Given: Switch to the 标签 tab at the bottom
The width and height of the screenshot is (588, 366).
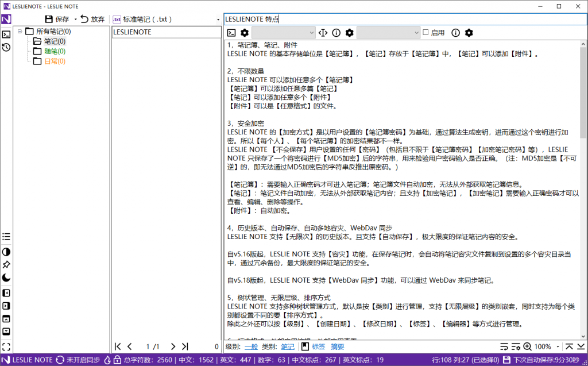Looking at the screenshot, I should coord(319,346).
